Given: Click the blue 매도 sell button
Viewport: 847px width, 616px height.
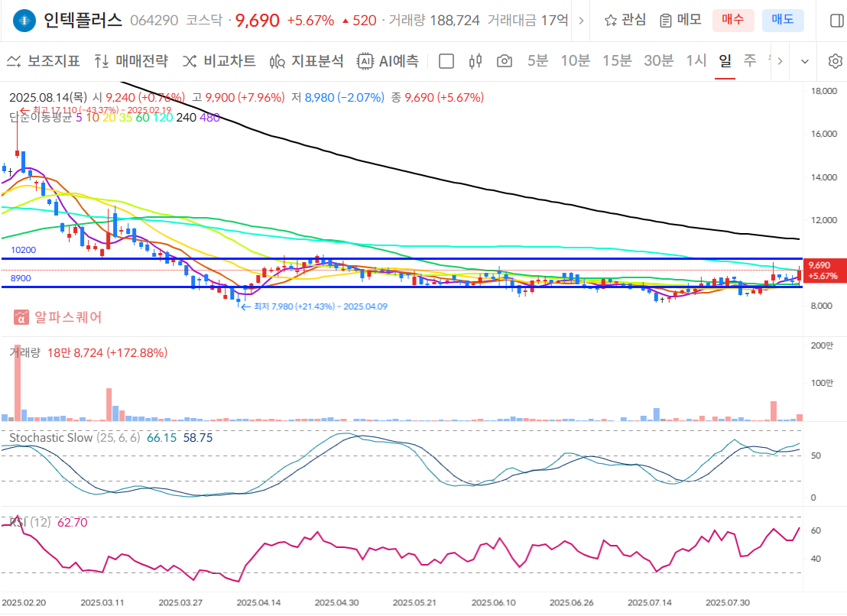Looking at the screenshot, I should pos(783,21).
